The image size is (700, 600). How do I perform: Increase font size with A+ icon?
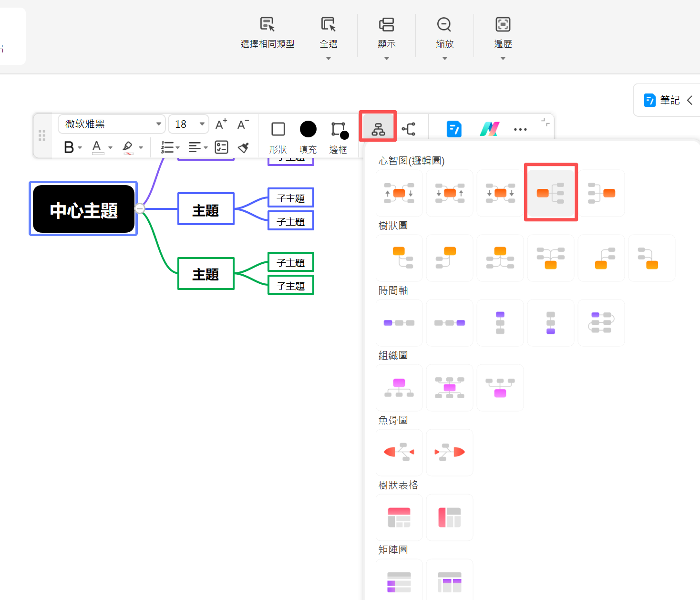coord(221,124)
